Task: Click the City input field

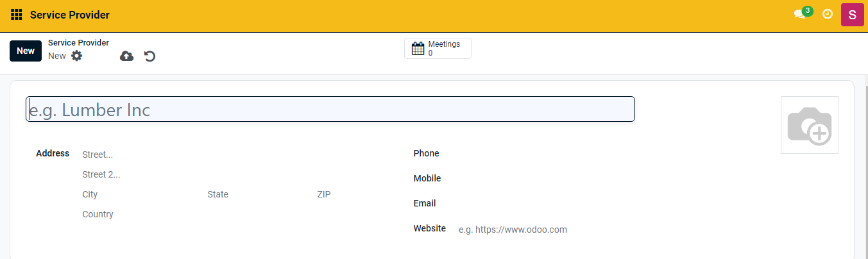Action: tap(138, 194)
